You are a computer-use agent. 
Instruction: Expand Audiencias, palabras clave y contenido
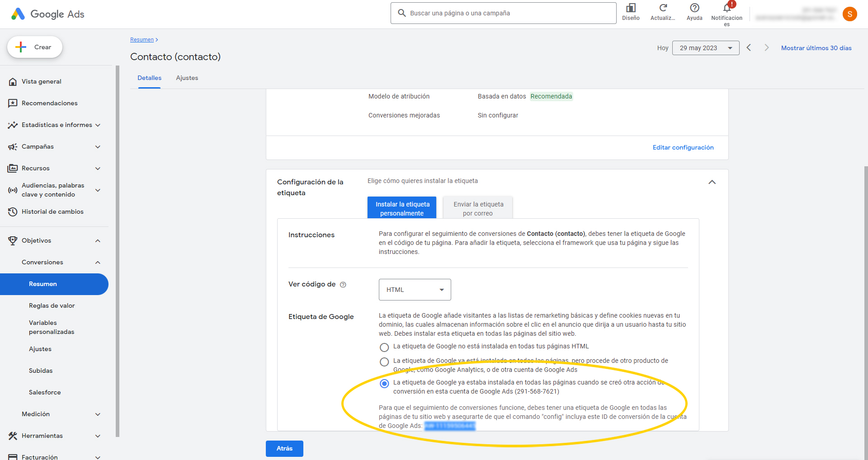pyautogui.click(x=98, y=190)
